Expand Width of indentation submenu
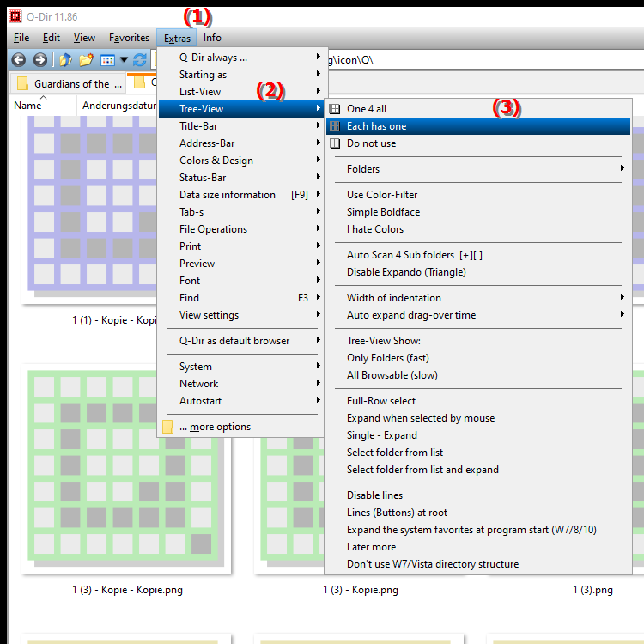Screen dimensions: 644x644 [x=478, y=298]
